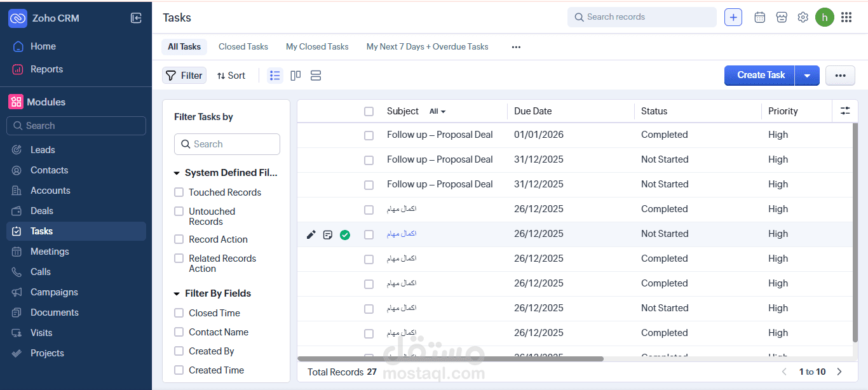The width and height of the screenshot is (868, 390).
Task: Open the apps grid icon top right
Action: tap(846, 17)
